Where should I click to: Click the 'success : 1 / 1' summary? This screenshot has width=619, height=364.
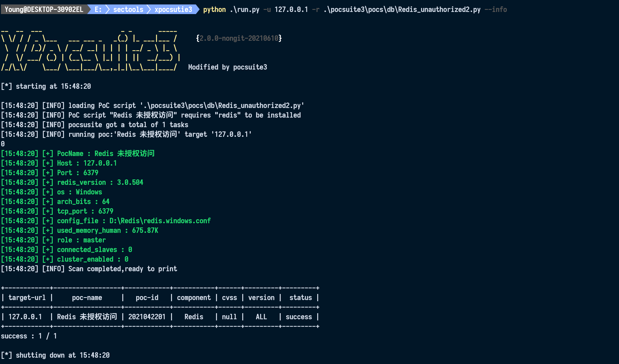coord(29,336)
